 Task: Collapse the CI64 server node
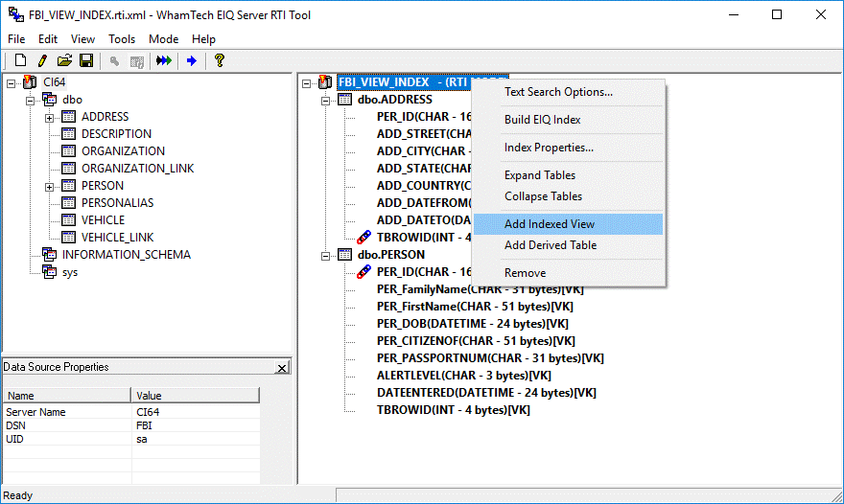(11, 83)
